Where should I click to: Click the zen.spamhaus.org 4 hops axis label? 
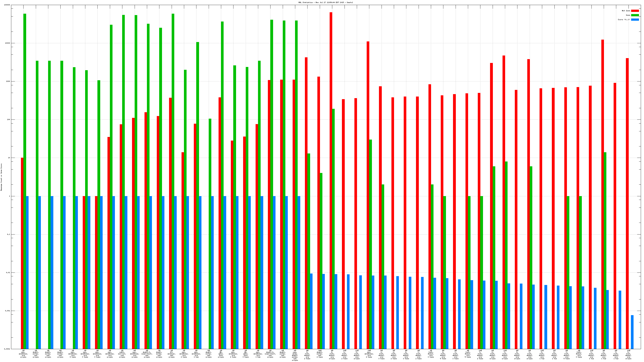(x=73, y=354)
